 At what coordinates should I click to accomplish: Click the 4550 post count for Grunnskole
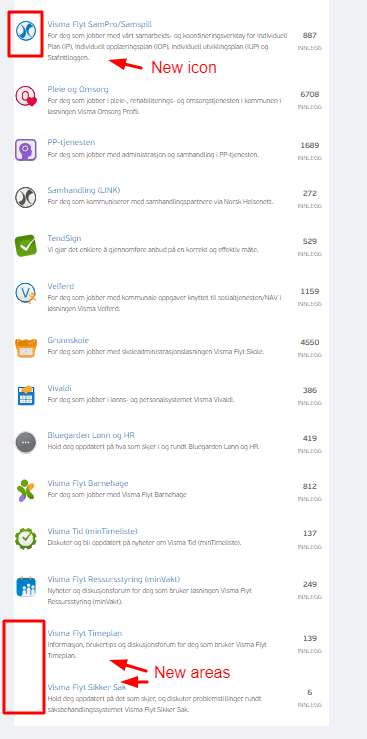[x=310, y=342]
